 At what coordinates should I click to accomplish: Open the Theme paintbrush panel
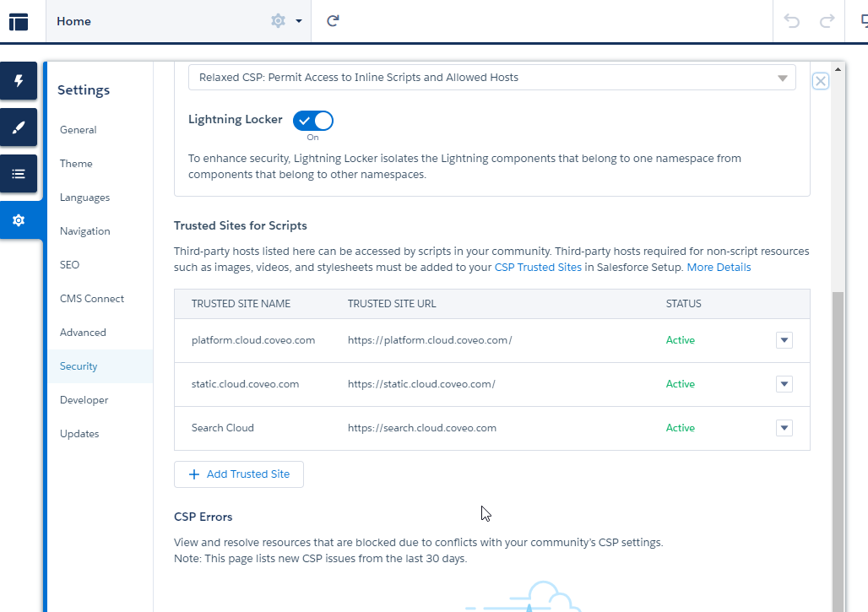click(19, 128)
